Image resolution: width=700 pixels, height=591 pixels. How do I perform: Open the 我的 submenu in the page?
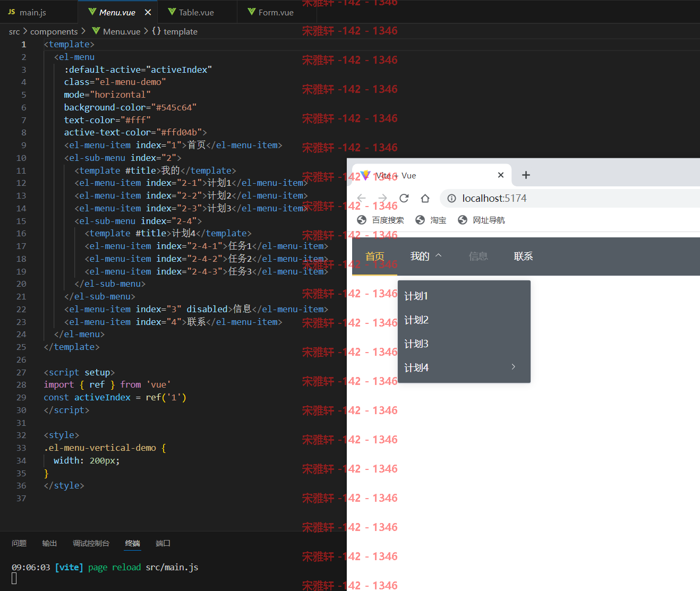[x=420, y=256]
